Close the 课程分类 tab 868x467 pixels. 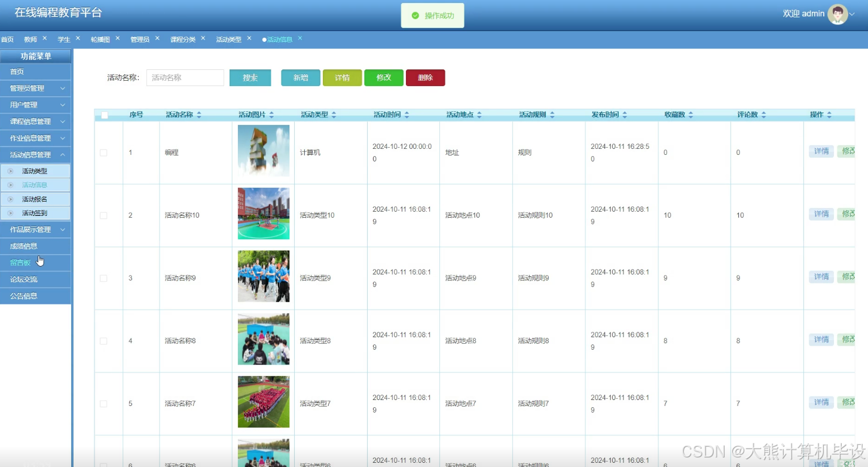click(x=203, y=38)
